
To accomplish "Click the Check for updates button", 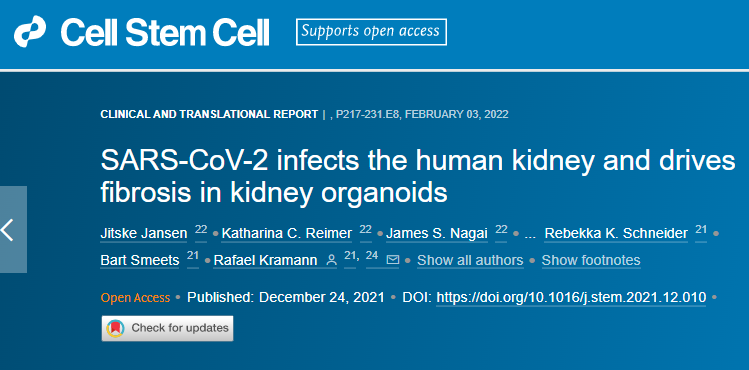I will pyautogui.click(x=167, y=328).
